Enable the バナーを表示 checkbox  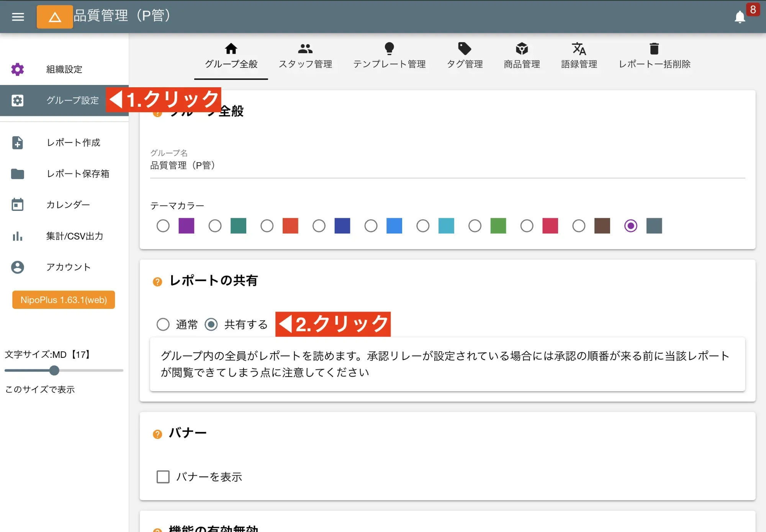coord(163,477)
